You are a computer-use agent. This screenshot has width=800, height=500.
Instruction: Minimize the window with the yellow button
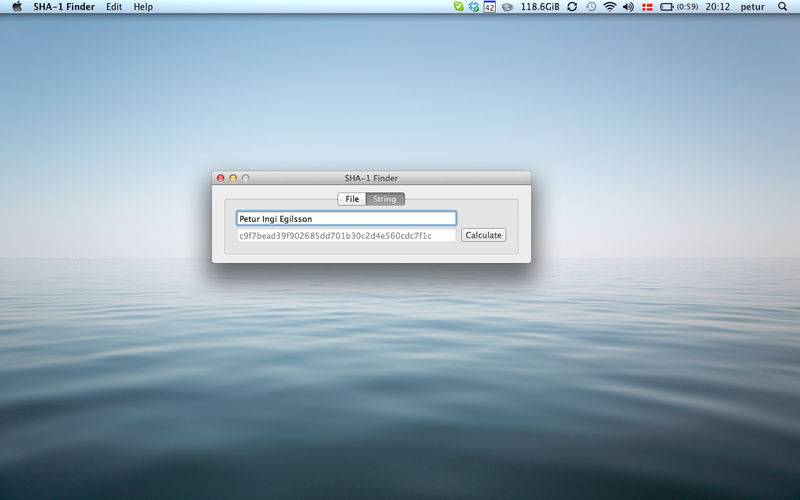click(233, 178)
